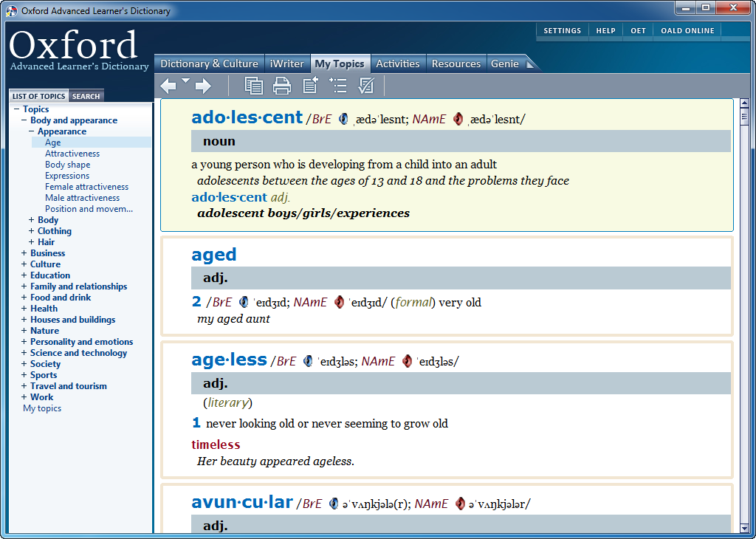Click the Forward arrow in the toolbar
Viewport: 756px width, 539px height.
(x=203, y=86)
